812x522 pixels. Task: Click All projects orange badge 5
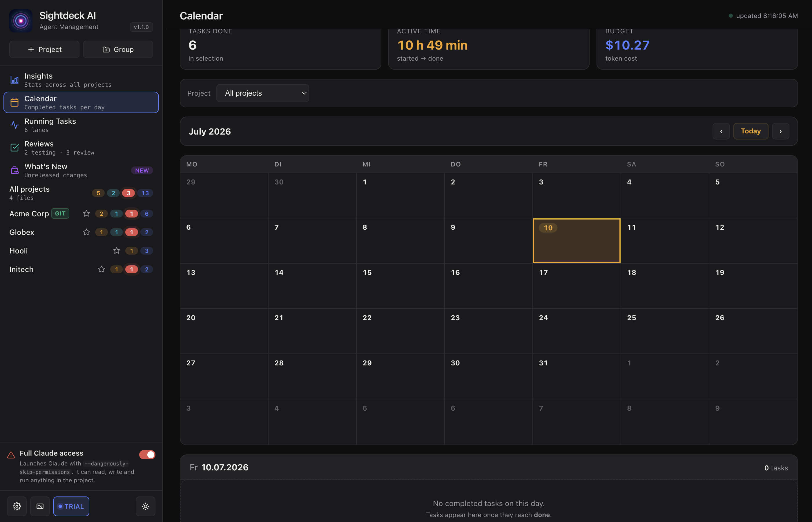pyautogui.click(x=98, y=193)
